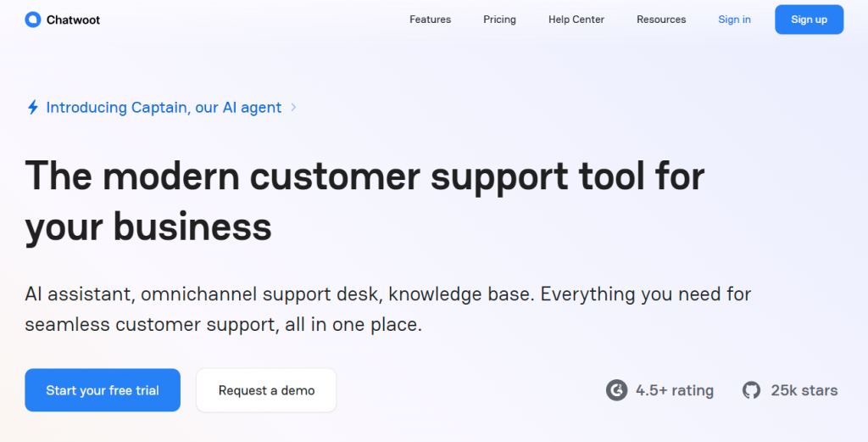Click the 4.5+ rating text

674,390
